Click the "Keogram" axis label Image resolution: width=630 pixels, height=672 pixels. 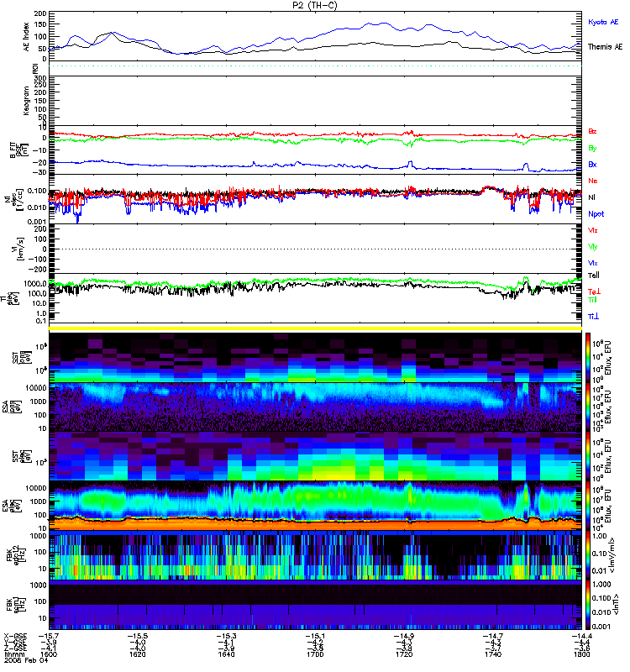pyautogui.click(x=27, y=101)
